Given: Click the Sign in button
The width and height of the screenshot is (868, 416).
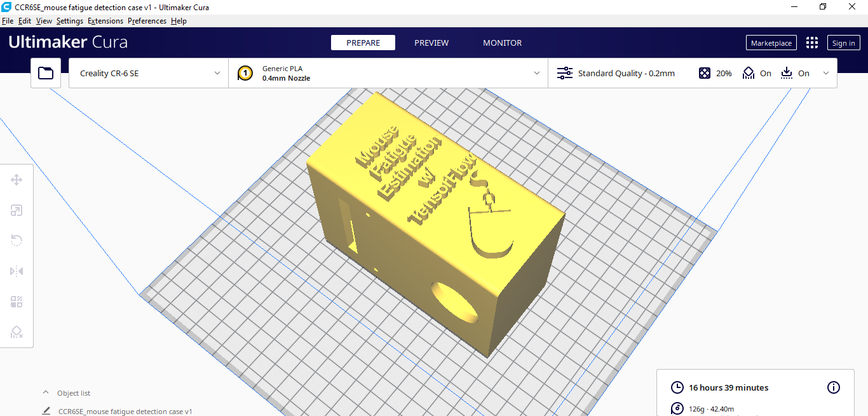Looking at the screenshot, I should pos(843,43).
